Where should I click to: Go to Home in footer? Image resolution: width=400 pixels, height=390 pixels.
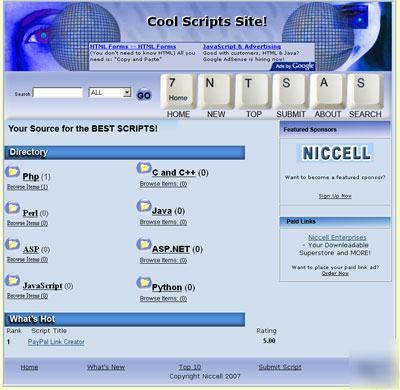tap(29, 367)
